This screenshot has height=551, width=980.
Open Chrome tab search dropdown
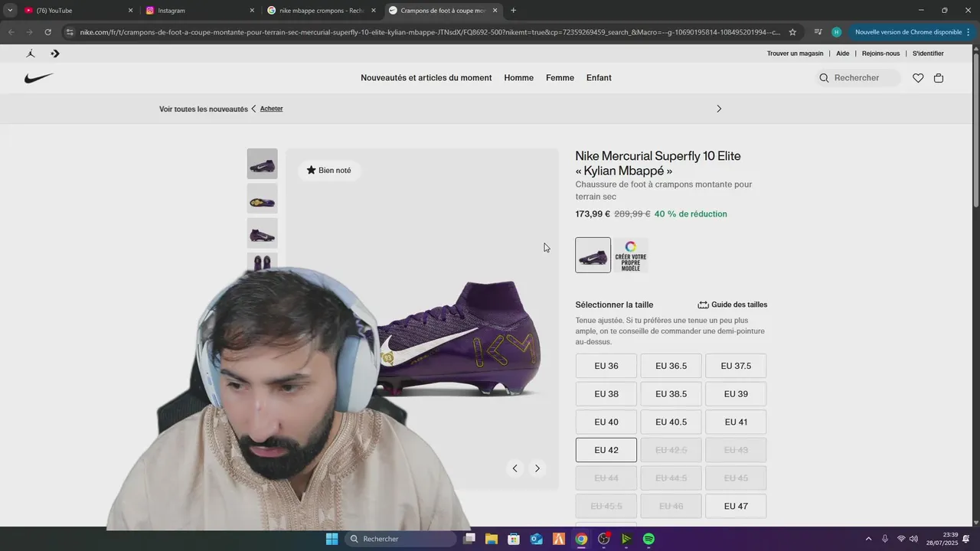tap(10, 11)
